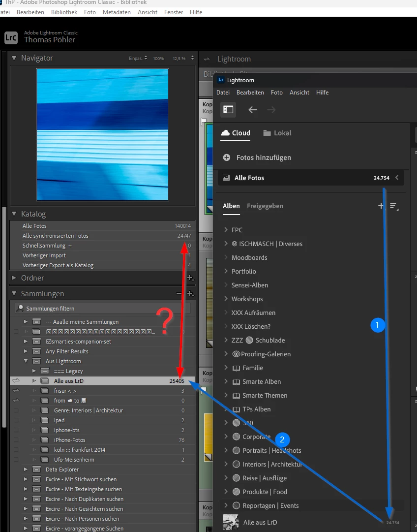This screenshot has width=417, height=532.
Task: Expand the === Legacy collection set
Action: click(x=34, y=371)
